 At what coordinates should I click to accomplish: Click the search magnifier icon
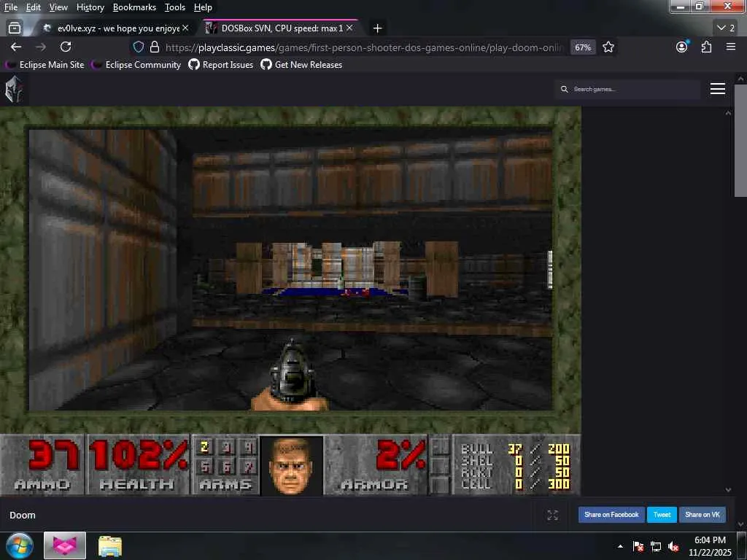pyautogui.click(x=565, y=89)
